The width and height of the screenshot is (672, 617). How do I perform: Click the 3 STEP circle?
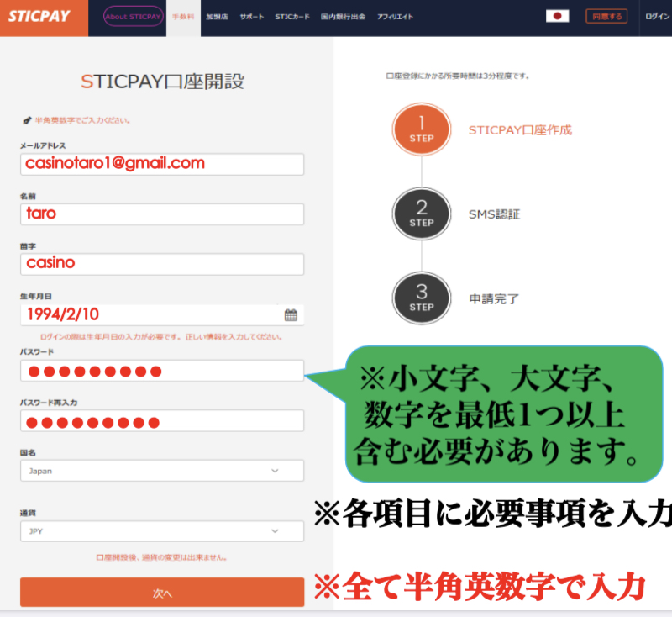(422, 298)
